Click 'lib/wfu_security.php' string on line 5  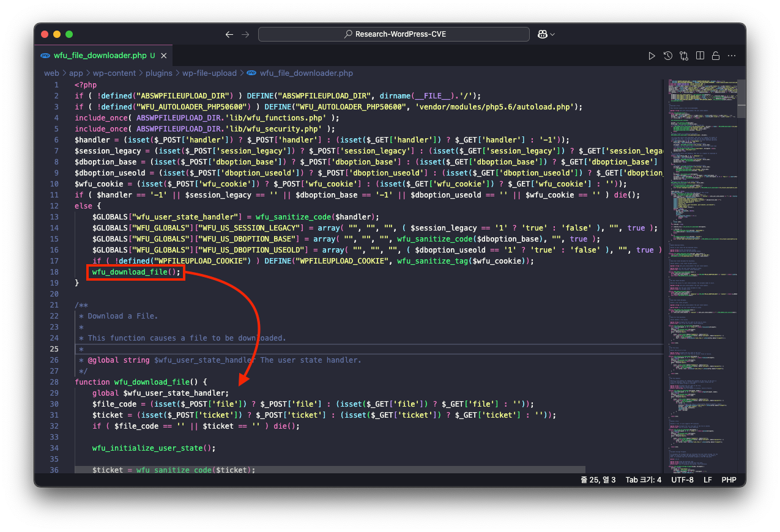point(274,129)
